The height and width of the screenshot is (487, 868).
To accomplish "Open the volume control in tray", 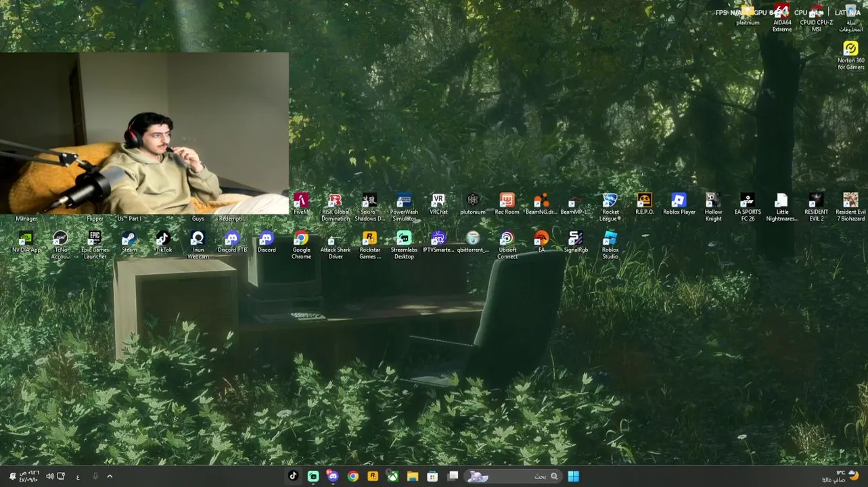I will pyautogui.click(x=50, y=476).
